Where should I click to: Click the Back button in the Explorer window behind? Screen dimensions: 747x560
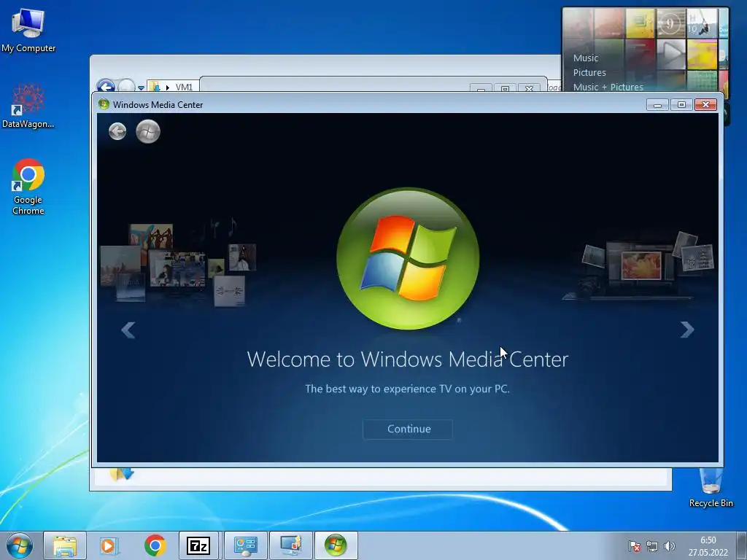[x=105, y=86]
